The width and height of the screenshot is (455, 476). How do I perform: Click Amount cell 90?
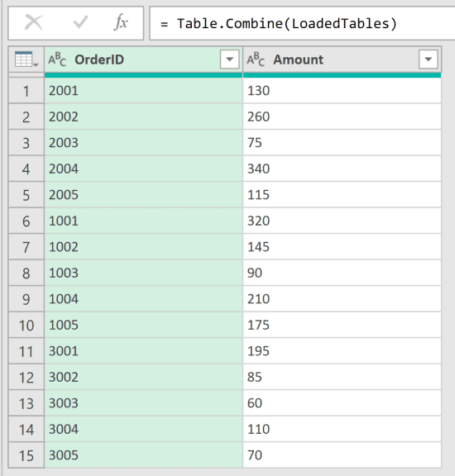[x=342, y=274]
